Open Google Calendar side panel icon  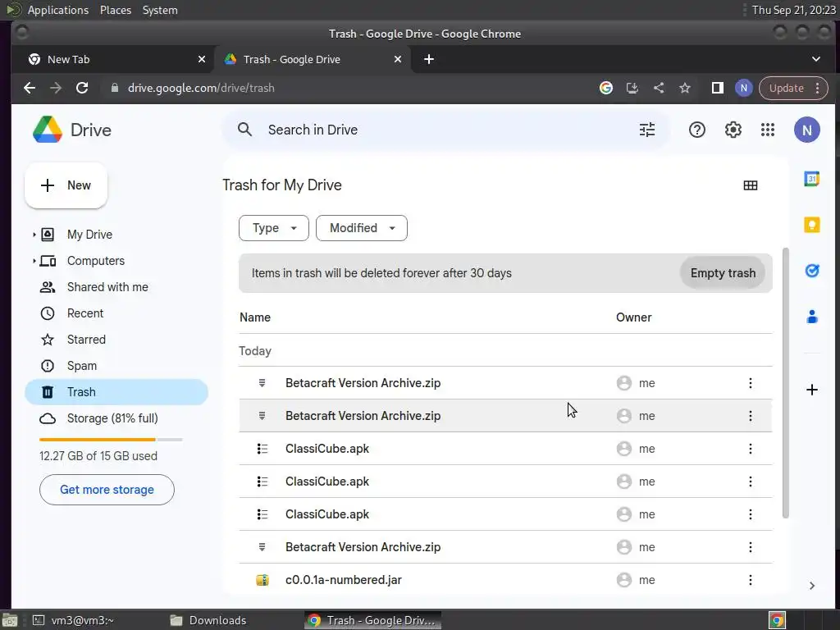pos(812,179)
